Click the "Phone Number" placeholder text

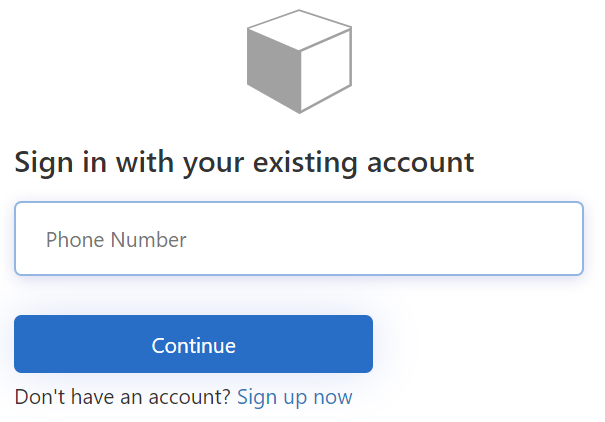point(116,240)
